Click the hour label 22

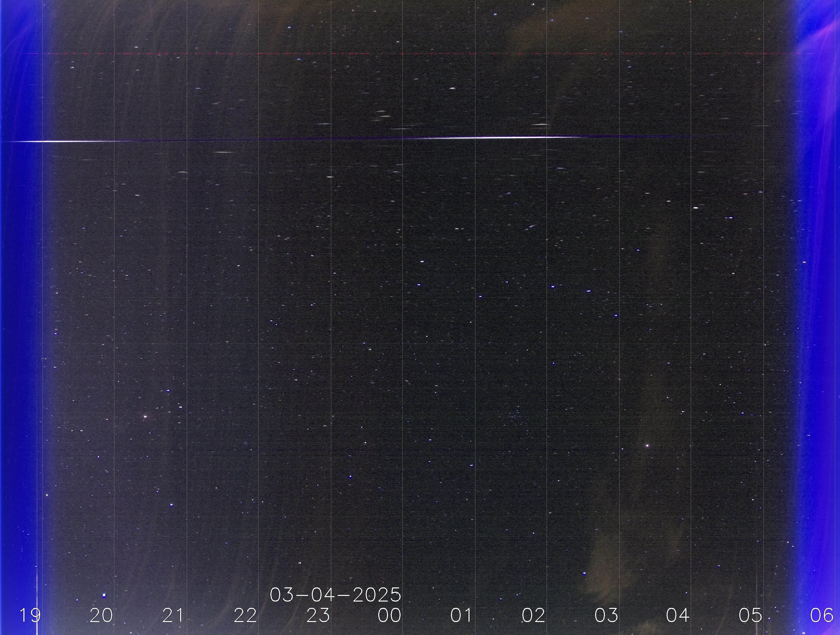245,615
